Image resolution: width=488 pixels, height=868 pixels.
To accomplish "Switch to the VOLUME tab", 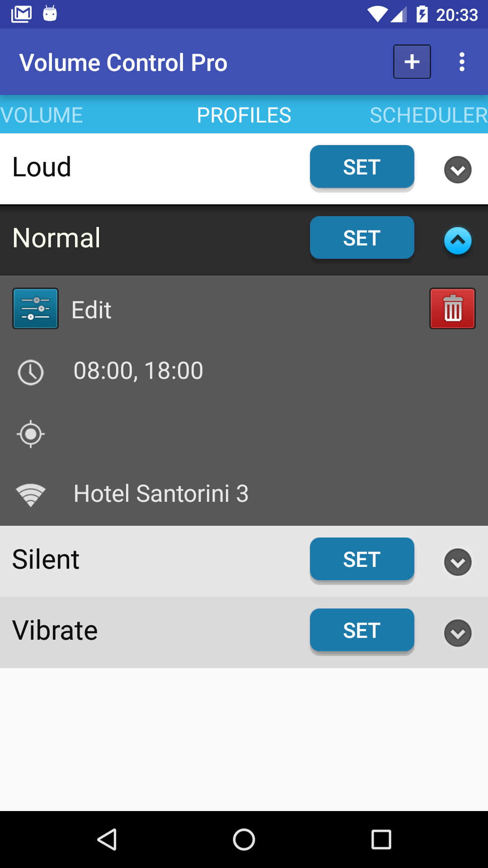I will click(42, 115).
